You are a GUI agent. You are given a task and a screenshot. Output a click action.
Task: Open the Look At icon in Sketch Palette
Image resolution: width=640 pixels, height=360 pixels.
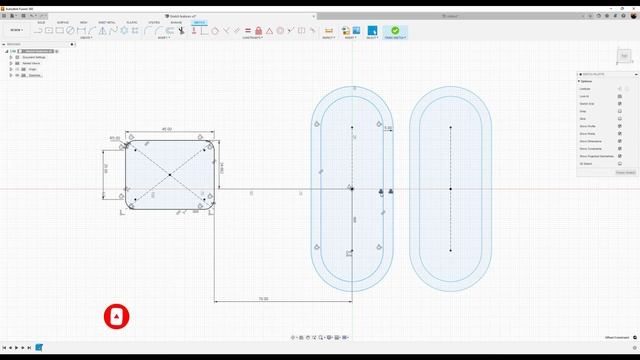620,96
